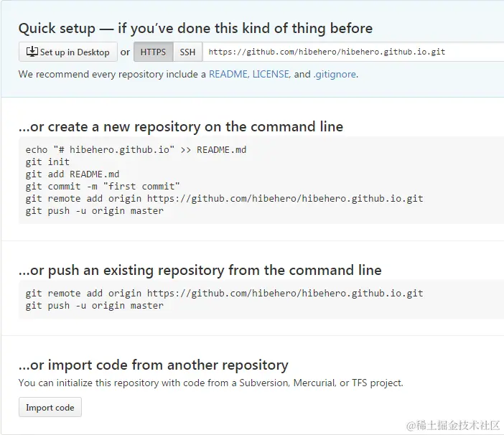Click the 'import code from another repository' heading
Viewport: 504px width, 435px height.
click(x=154, y=365)
